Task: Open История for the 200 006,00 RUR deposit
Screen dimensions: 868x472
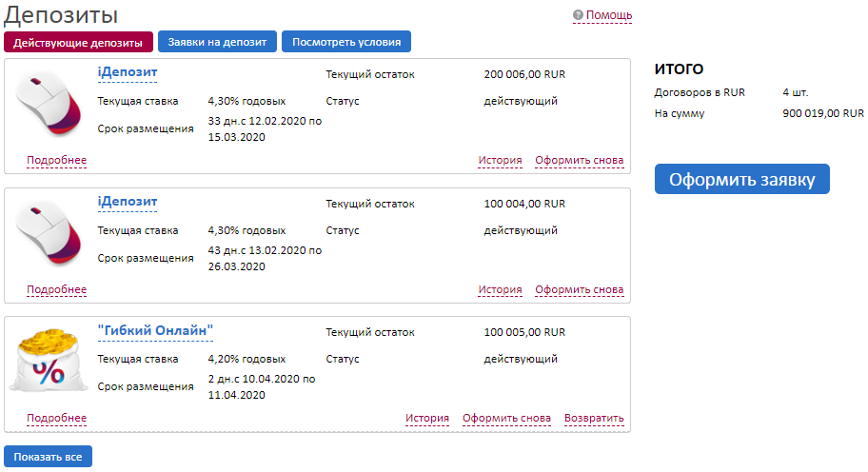Action: 501,160
